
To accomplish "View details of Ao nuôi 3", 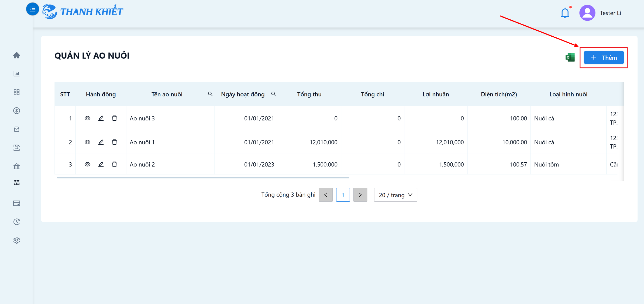I will point(87,118).
